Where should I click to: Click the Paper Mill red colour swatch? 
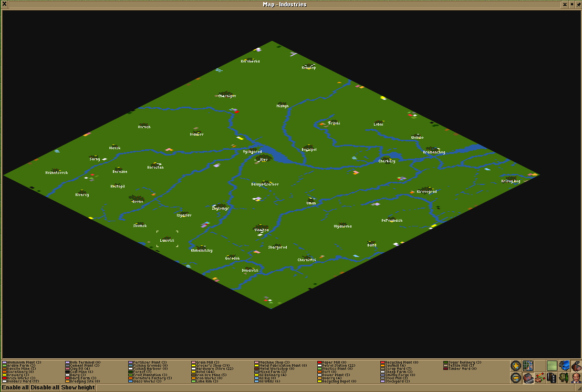[319, 362]
